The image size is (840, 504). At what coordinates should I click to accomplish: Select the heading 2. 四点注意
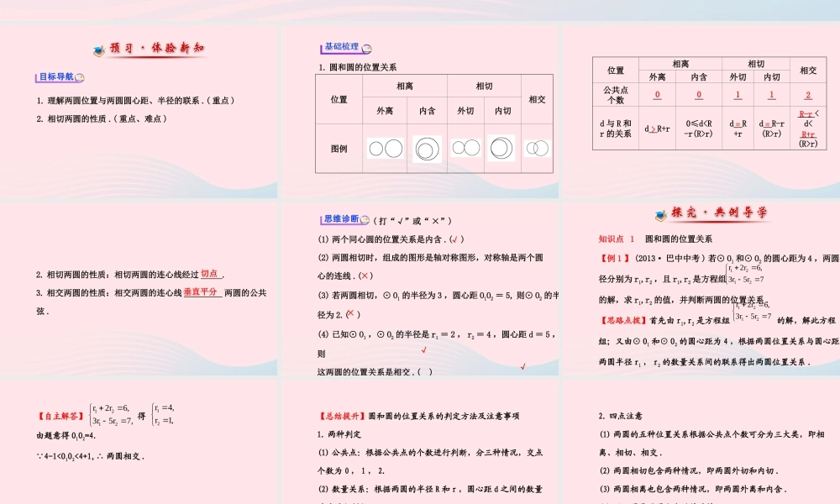621,416
